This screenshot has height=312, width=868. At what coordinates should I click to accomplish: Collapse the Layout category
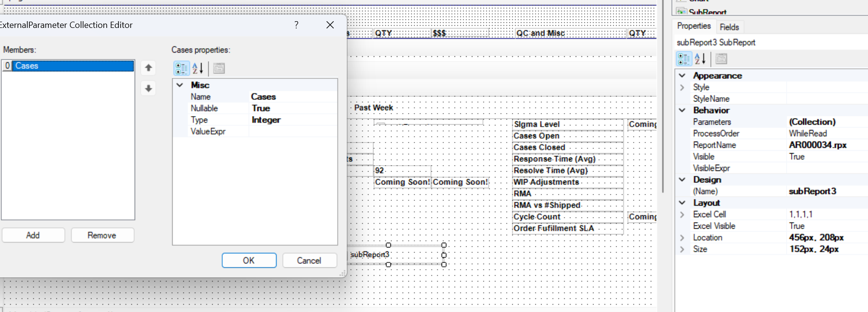tap(682, 203)
